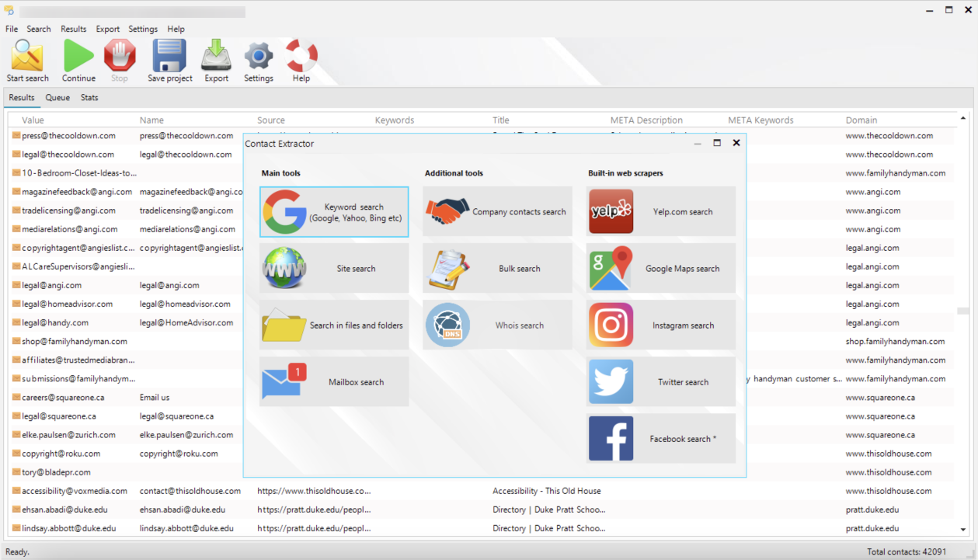Click the shop.familyhandyman.com domain cell
Image resolution: width=978 pixels, height=560 pixels.
click(x=895, y=341)
